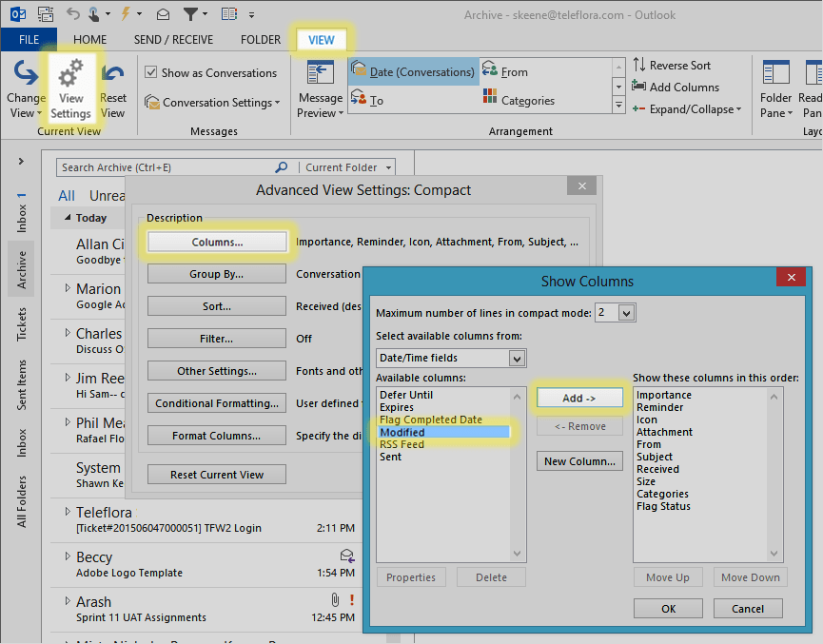Expand the Marion conversation

[x=68, y=287]
